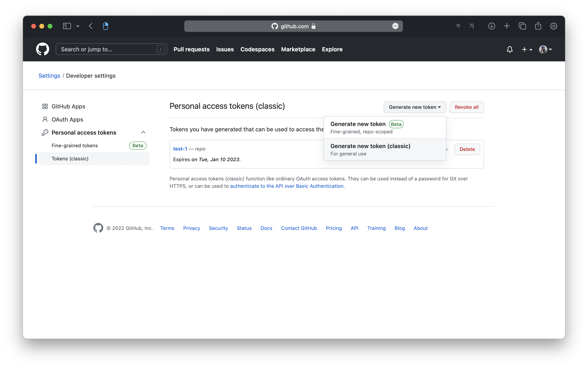Click the page options ellipsis in address bar
The image size is (588, 369).
[x=395, y=26]
